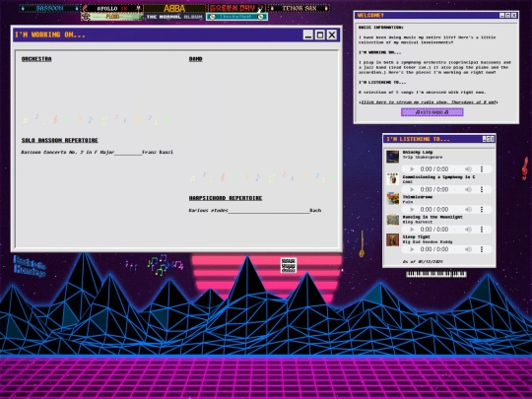Click the Thimbledrome album cover
The width and height of the screenshot is (532, 399).
pos(392,199)
